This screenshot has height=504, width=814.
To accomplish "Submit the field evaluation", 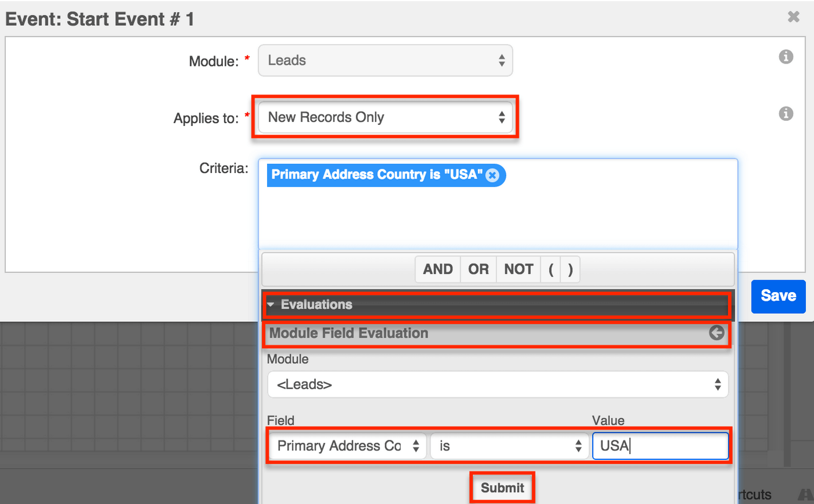I will 502,488.
